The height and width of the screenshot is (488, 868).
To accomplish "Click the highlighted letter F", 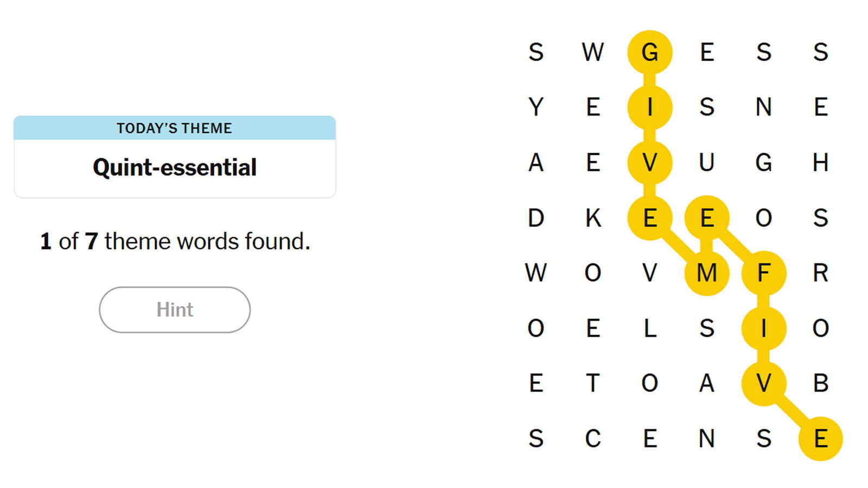I will coord(763,273).
